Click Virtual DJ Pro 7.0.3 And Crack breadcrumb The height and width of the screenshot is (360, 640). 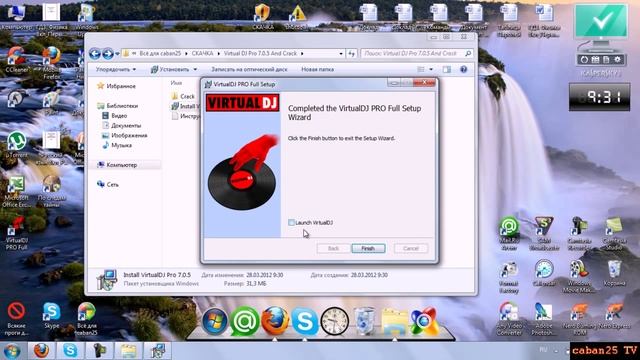pyautogui.click(x=260, y=53)
